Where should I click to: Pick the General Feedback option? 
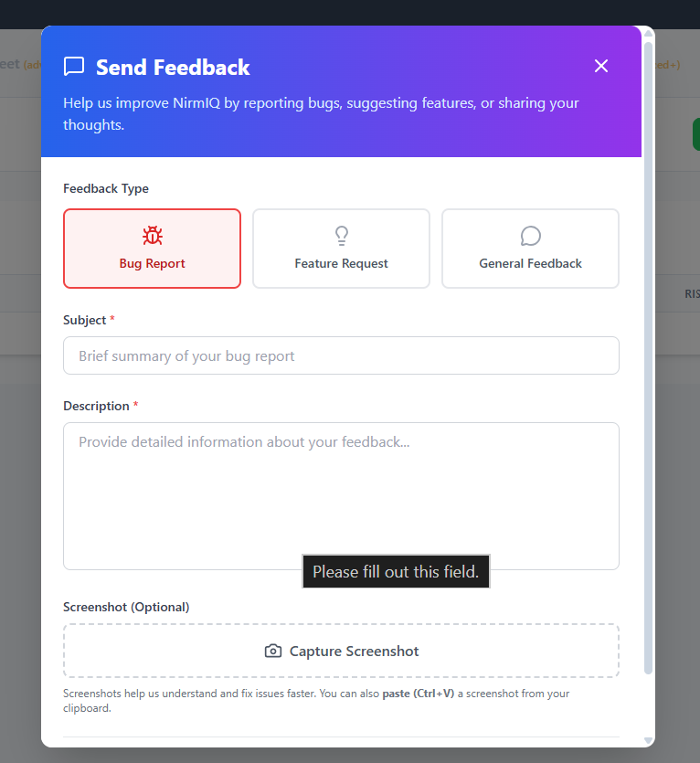pyautogui.click(x=530, y=249)
